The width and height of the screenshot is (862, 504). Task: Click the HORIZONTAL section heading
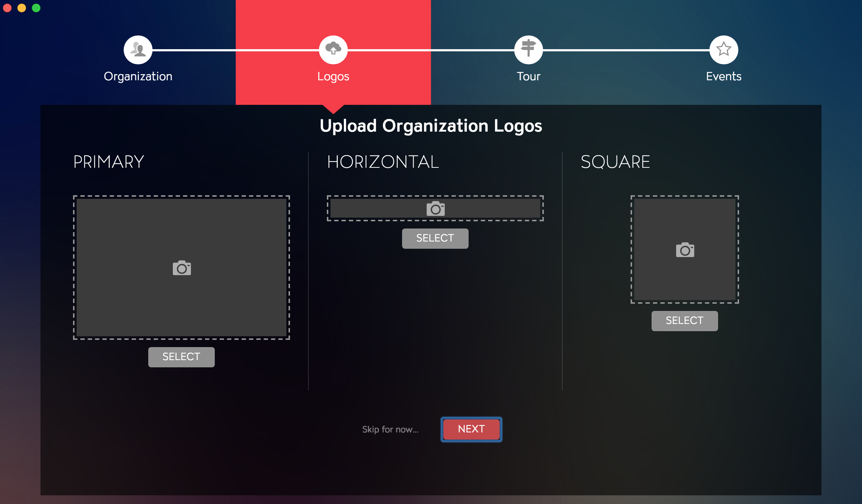tap(383, 162)
